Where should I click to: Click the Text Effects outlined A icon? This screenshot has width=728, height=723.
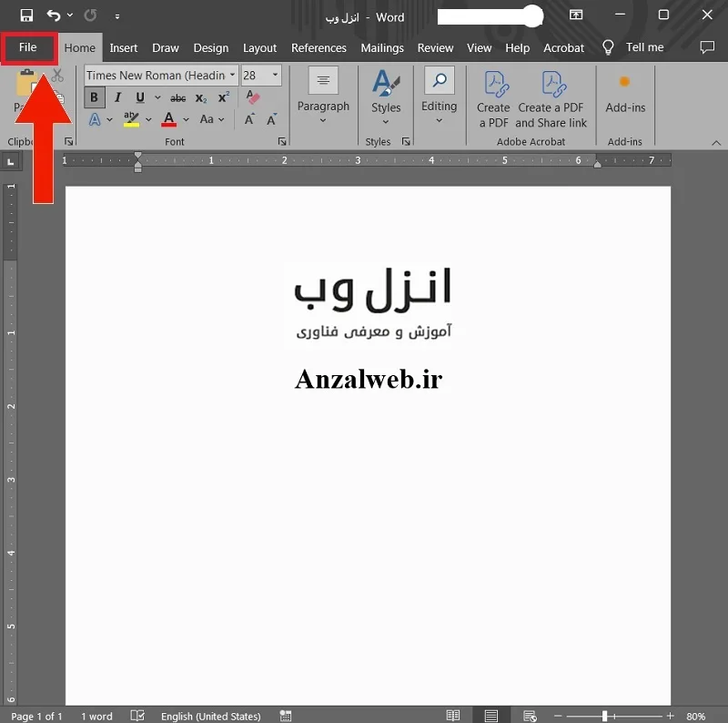pos(95,119)
